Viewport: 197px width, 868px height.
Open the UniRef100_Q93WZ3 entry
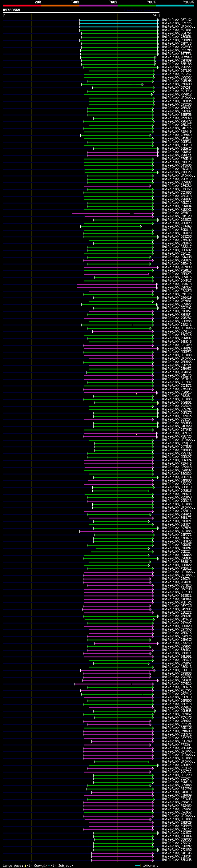pos(177,220)
